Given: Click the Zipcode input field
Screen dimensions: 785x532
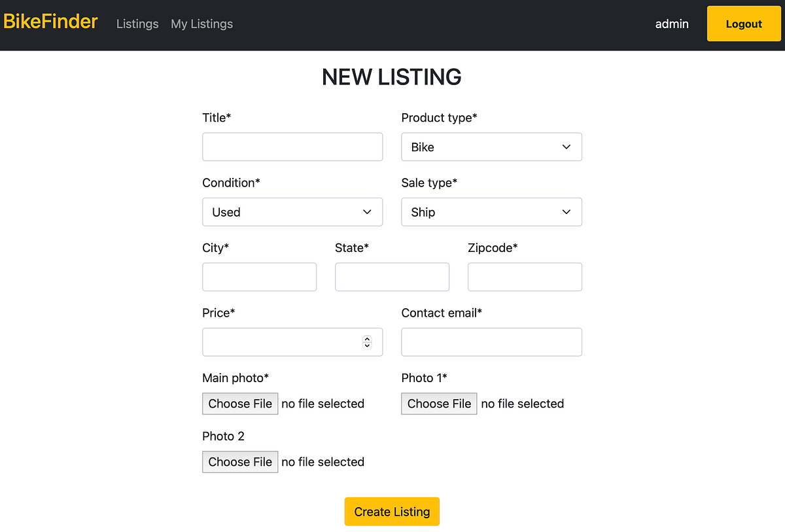Looking at the screenshot, I should click(x=525, y=277).
